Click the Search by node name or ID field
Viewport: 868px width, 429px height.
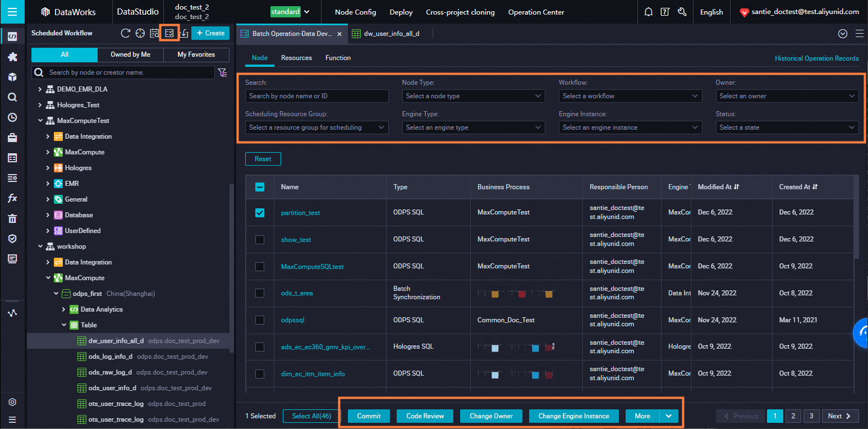click(317, 96)
